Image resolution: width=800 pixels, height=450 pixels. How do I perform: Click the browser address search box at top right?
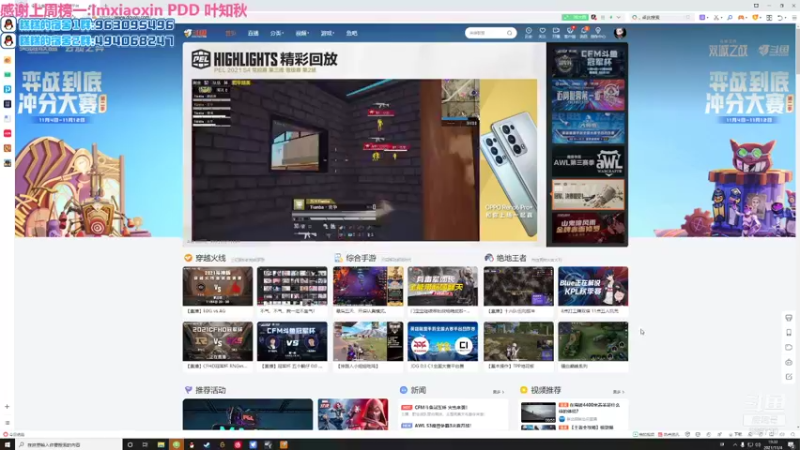(662, 17)
